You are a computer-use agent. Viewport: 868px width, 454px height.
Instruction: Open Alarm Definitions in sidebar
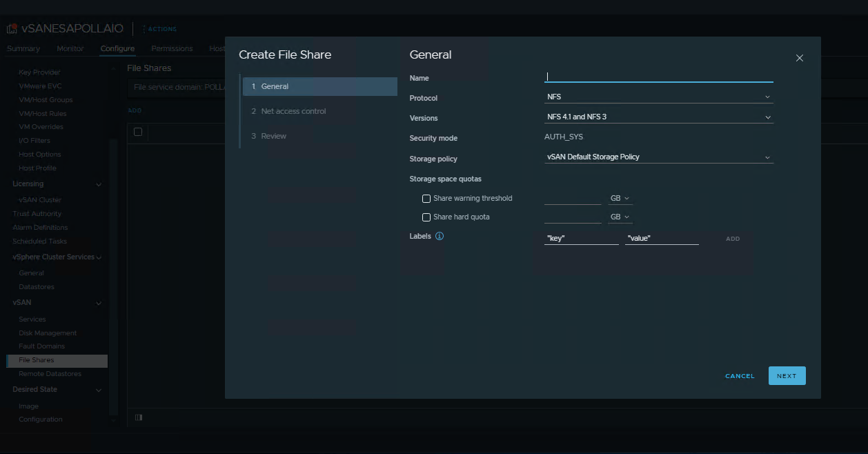click(x=40, y=228)
